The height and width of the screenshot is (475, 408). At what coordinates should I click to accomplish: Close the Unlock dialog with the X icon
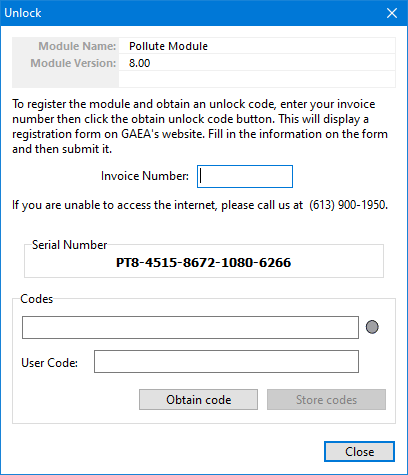pyautogui.click(x=392, y=13)
